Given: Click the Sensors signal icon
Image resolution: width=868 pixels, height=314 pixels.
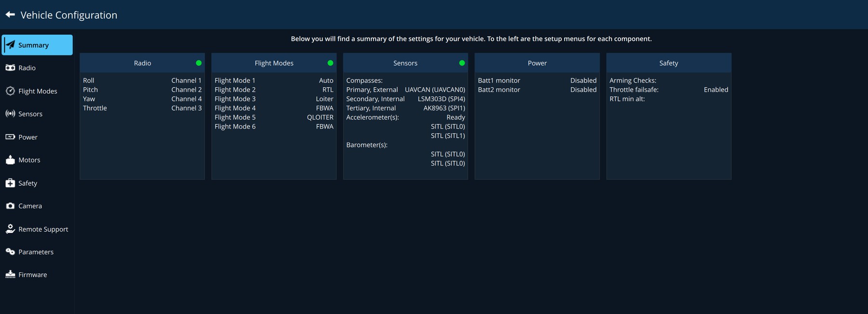Looking at the screenshot, I should 10,114.
